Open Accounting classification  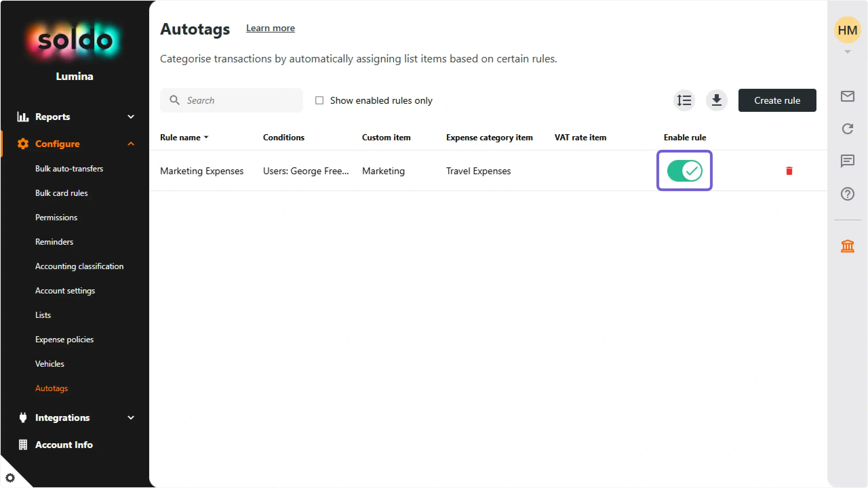click(x=79, y=266)
